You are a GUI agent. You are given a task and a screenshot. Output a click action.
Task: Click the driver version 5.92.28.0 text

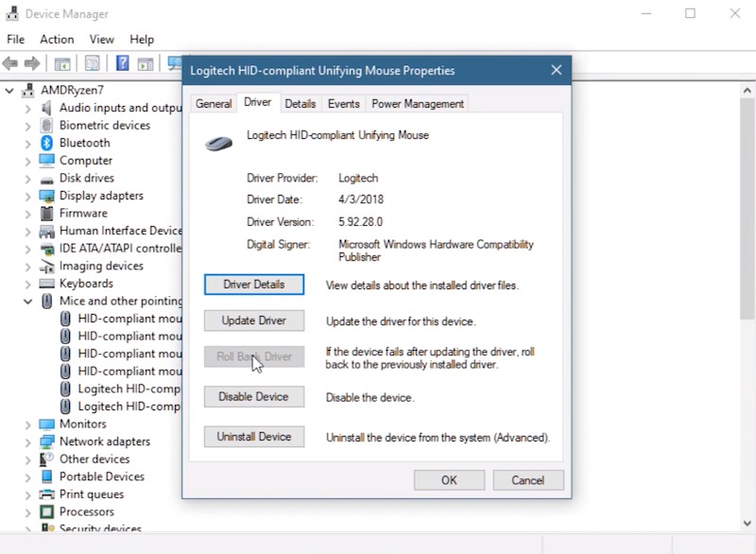[361, 222]
